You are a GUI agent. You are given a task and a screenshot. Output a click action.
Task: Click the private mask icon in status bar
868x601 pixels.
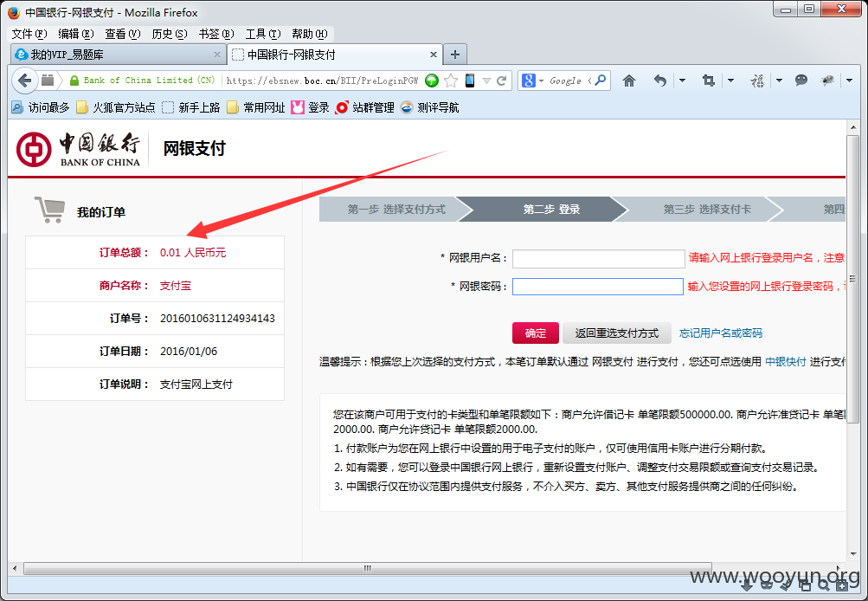[x=767, y=585]
